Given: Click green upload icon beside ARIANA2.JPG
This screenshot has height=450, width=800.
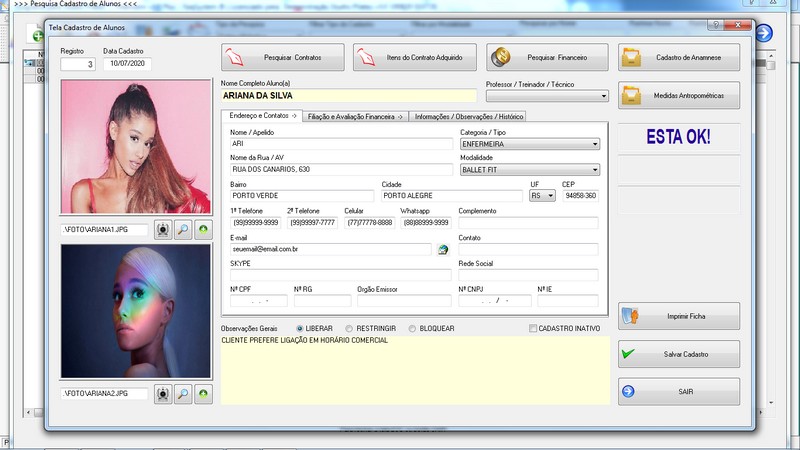Looking at the screenshot, I should (x=203, y=394).
